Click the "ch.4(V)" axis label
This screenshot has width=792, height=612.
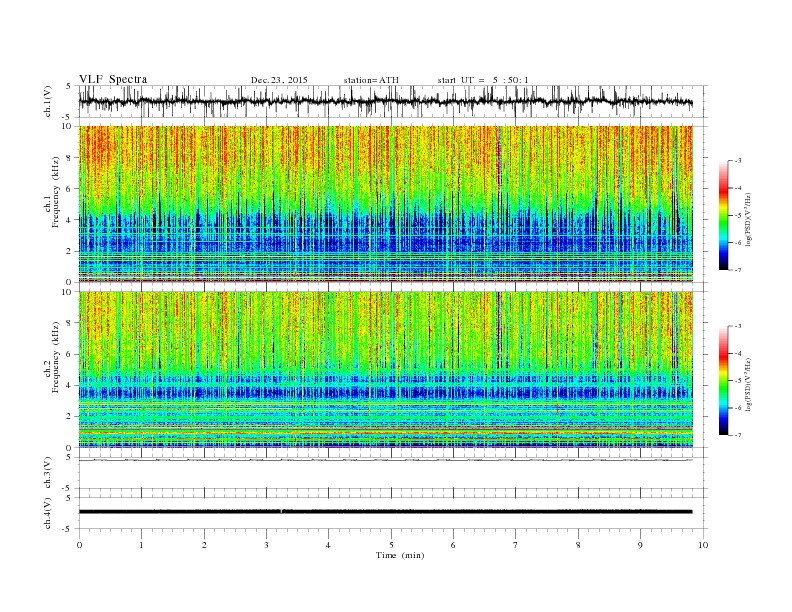click(48, 513)
